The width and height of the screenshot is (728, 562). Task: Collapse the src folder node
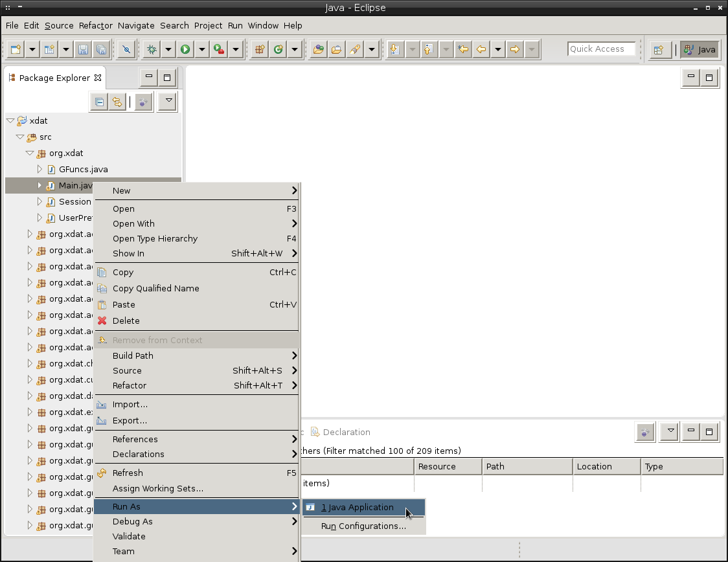pos(20,137)
